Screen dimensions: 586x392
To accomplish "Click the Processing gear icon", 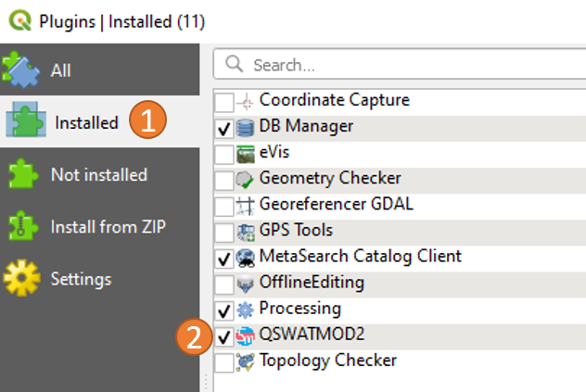I will click(x=245, y=310).
